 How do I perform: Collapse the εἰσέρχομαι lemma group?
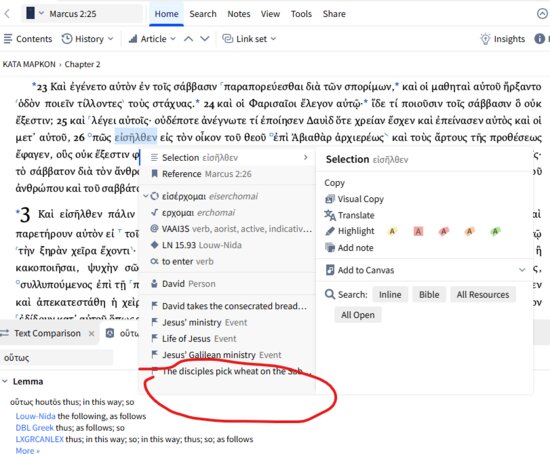coord(145,196)
